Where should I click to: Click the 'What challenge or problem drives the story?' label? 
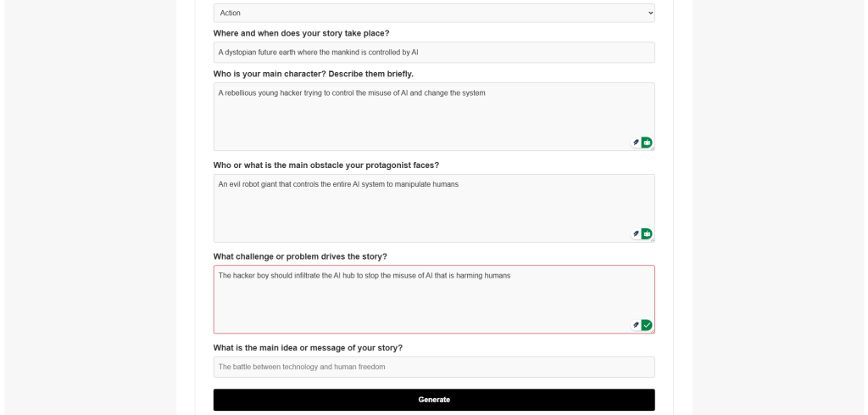(300, 256)
